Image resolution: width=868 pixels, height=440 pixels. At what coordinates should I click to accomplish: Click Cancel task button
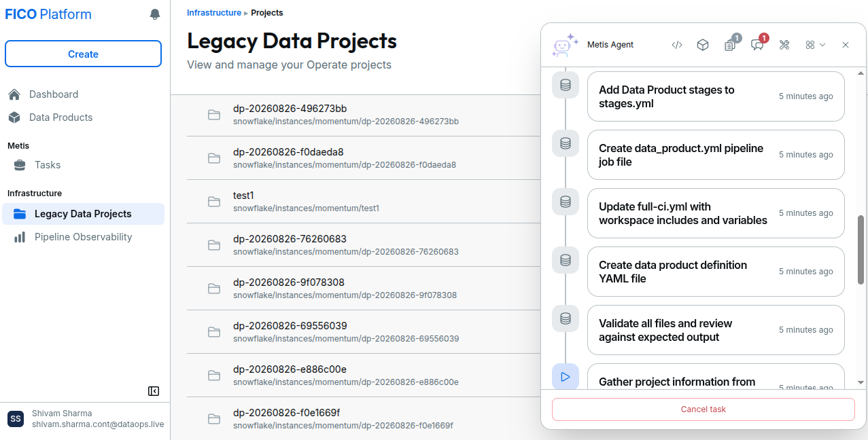704,409
